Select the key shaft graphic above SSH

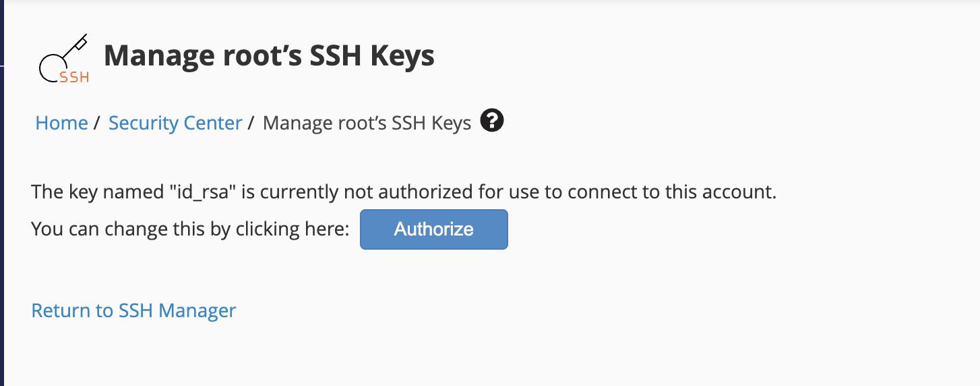pos(73,49)
